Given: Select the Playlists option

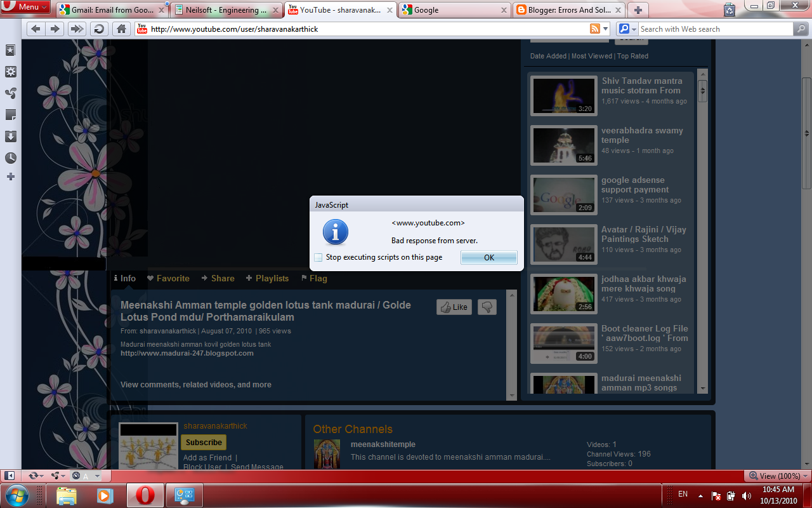Looking at the screenshot, I should [267, 278].
